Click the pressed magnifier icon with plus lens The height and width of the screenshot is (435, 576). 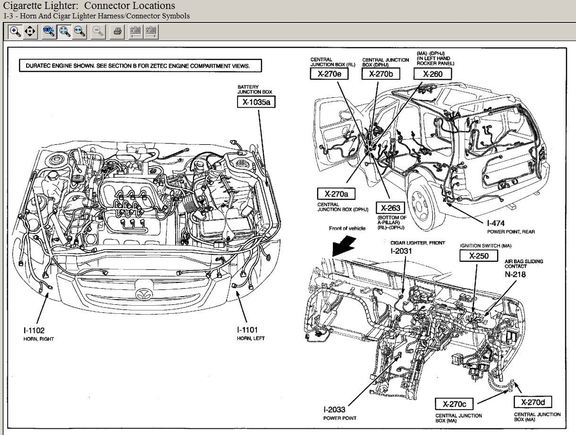[65, 32]
